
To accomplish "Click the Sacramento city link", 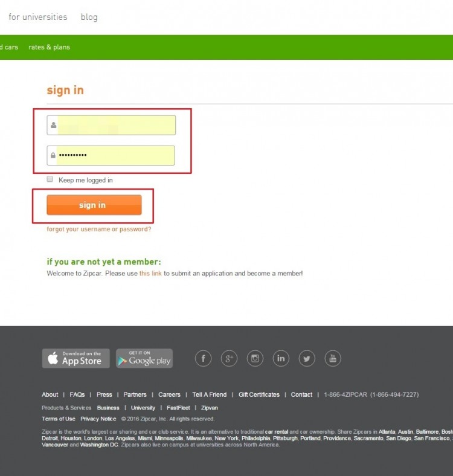I will tap(368, 439).
